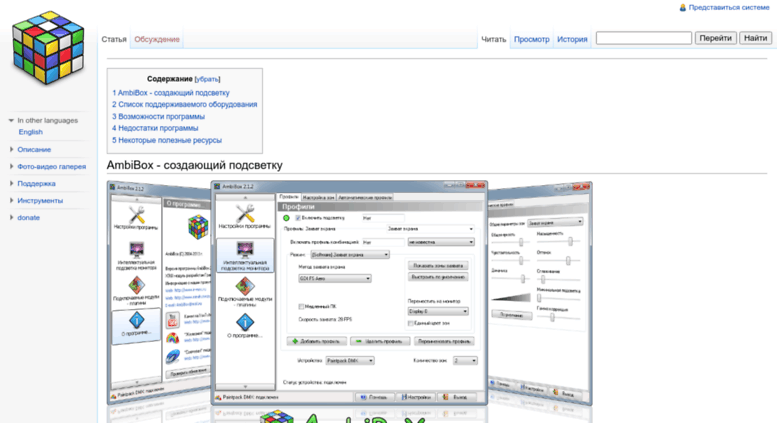Click the wiki search input field
Screen dimensions: 777x423
[x=643, y=38]
